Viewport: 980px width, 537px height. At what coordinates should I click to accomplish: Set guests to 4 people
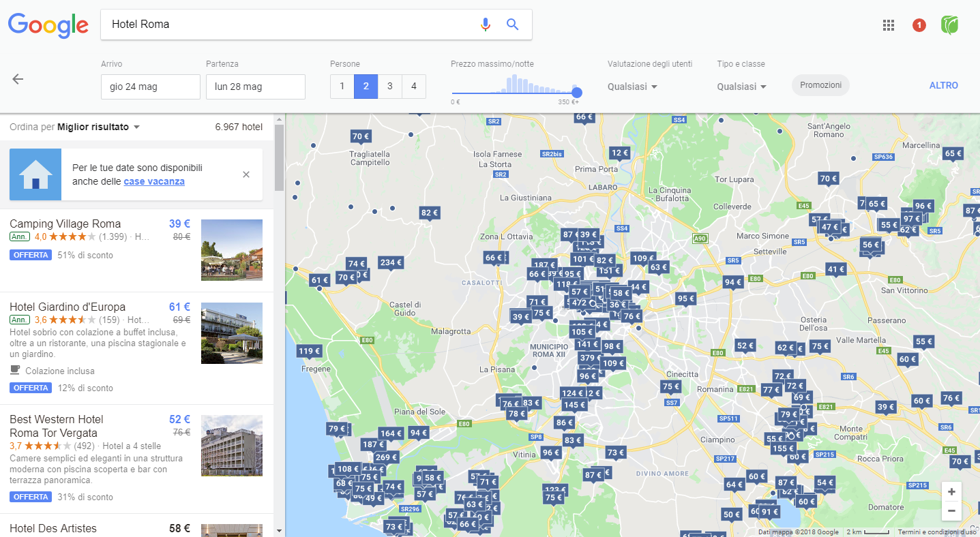tap(413, 87)
